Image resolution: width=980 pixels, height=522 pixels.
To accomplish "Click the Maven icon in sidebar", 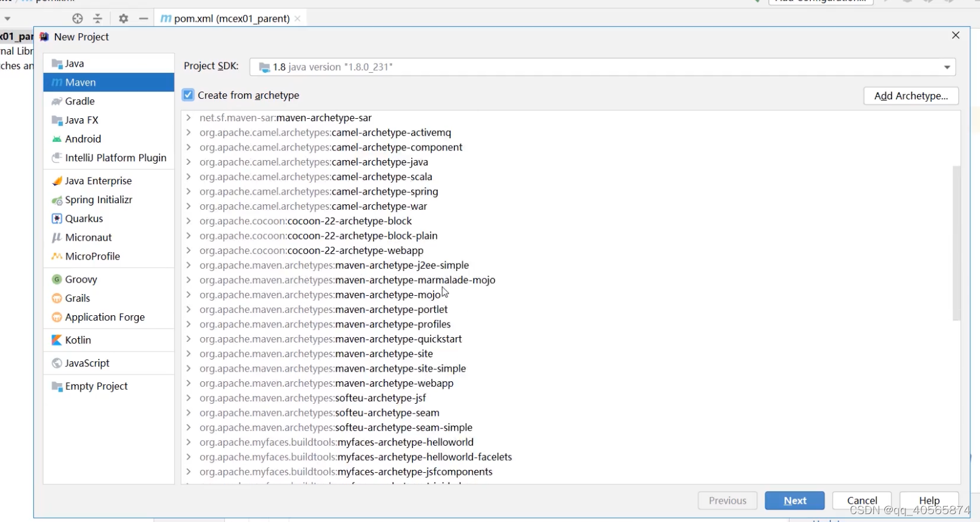I will coord(57,82).
